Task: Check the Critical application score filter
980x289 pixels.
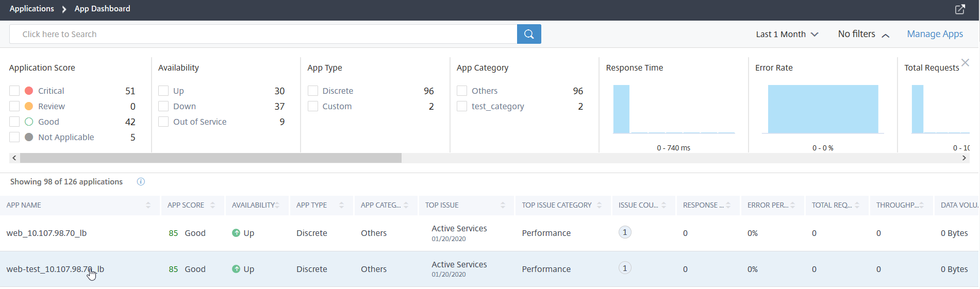Action: pyautogui.click(x=14, y=91)
